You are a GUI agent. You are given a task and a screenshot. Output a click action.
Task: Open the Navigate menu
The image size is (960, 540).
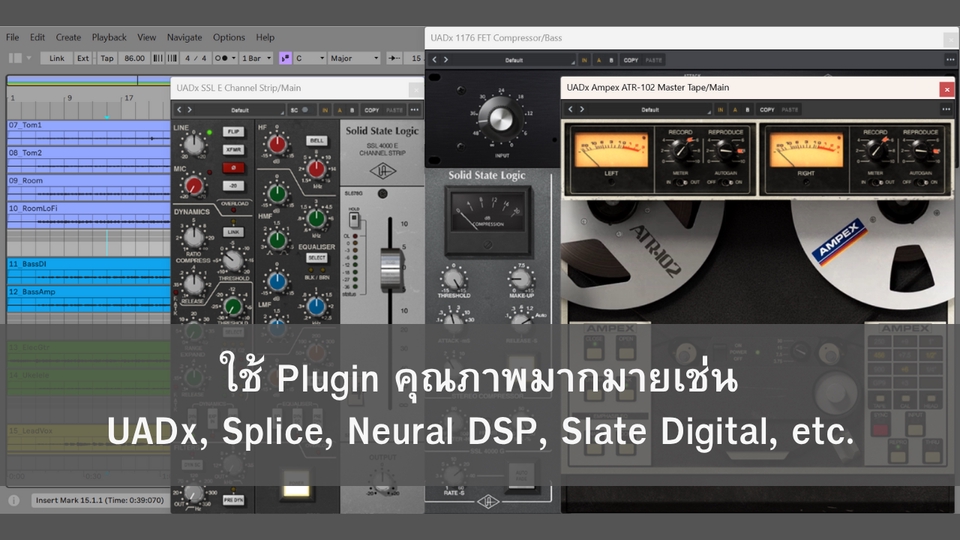(x=184, y=37)
